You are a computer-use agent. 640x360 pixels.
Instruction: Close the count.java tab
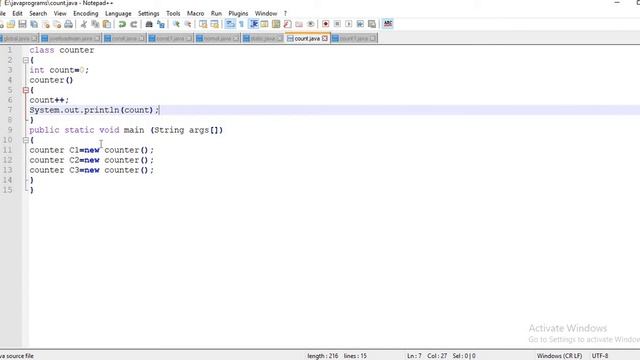pos(324,38)
